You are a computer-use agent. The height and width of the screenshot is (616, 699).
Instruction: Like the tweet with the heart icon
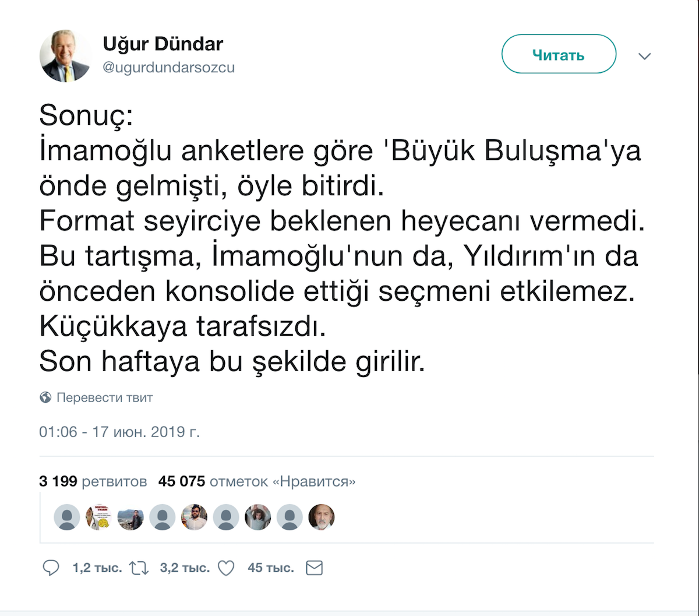coord(226,568)
